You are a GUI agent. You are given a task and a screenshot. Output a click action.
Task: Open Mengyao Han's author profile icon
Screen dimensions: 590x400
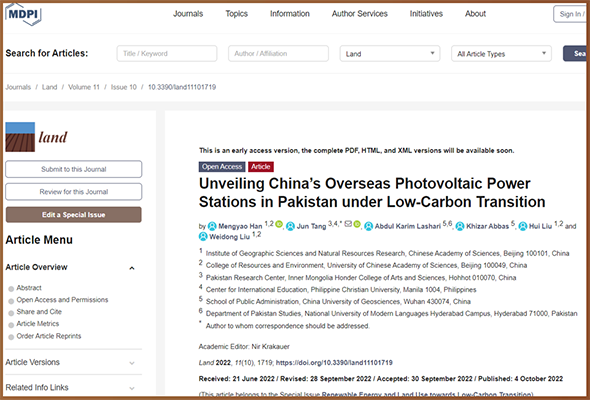click(x=212, y=226)
